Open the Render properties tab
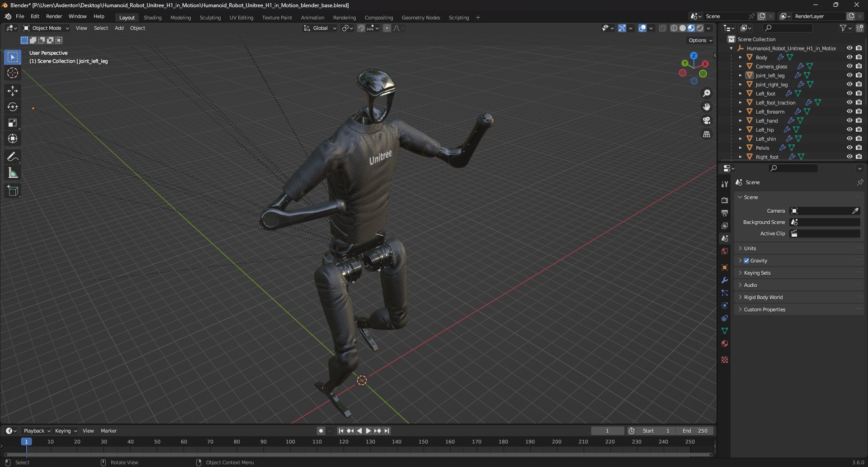The image size is (868, 467). pyautogui.click(x=725, y=200)
